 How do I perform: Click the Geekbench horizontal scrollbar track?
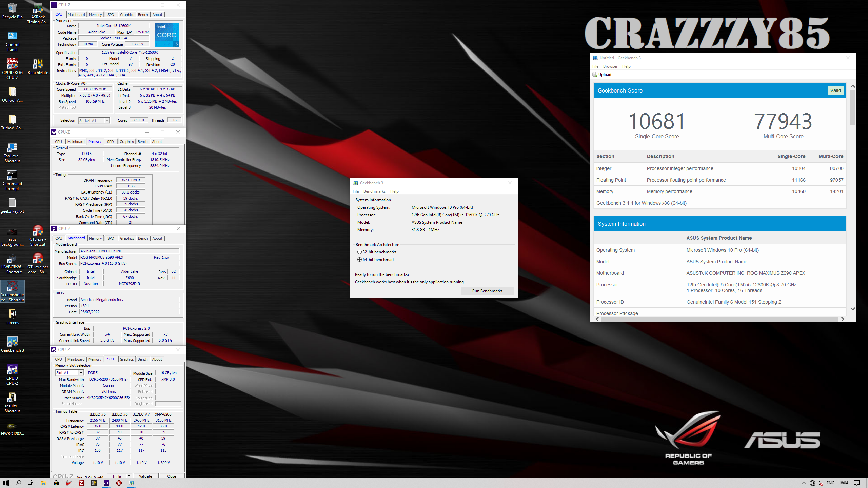tap(720, 319)
